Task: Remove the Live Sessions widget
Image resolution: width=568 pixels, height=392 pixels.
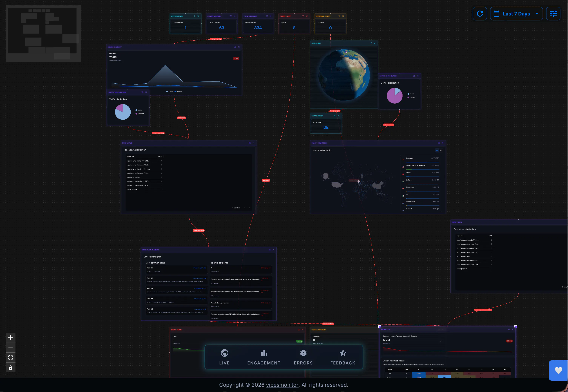Action: 198,16
